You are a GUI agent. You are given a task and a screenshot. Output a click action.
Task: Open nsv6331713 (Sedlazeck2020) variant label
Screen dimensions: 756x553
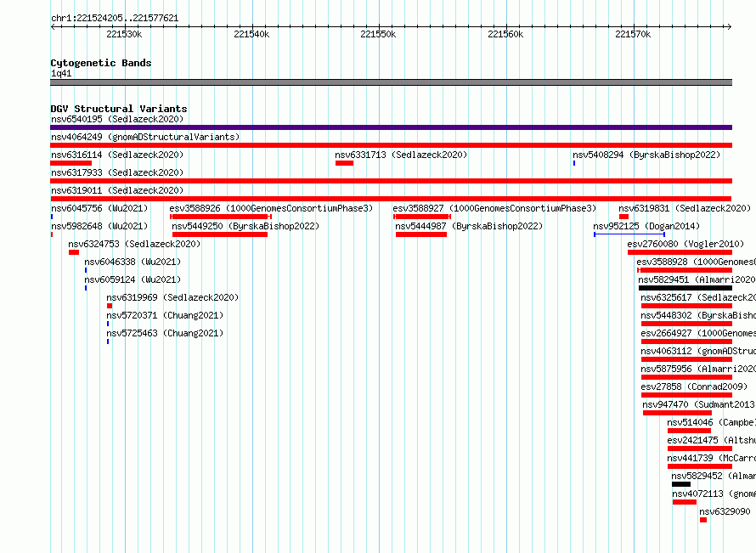click(401, 155)
